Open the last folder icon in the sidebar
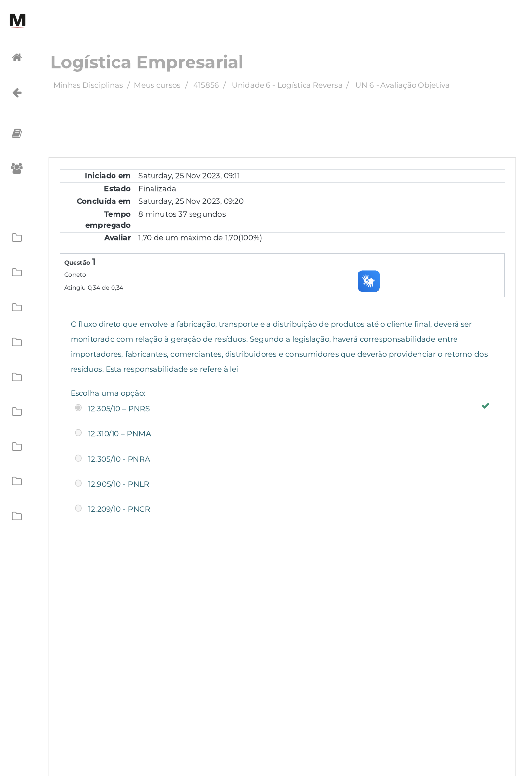 [17, 516]
